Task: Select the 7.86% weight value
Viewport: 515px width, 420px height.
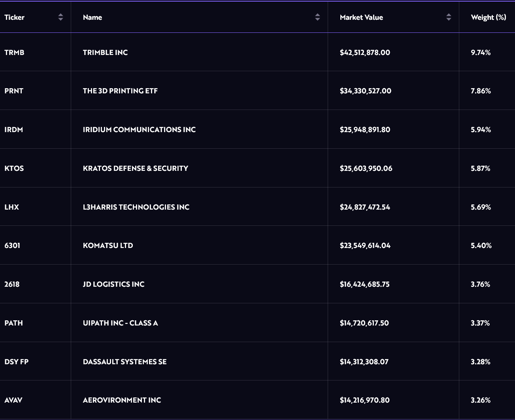Action: click(x=481, y=91)
